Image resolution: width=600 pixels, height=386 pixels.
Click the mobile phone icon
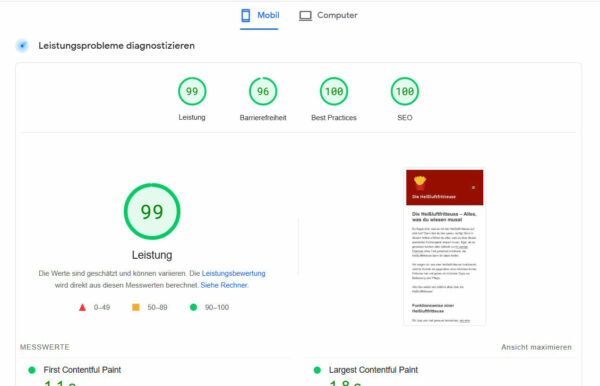[x=246, y=15]
